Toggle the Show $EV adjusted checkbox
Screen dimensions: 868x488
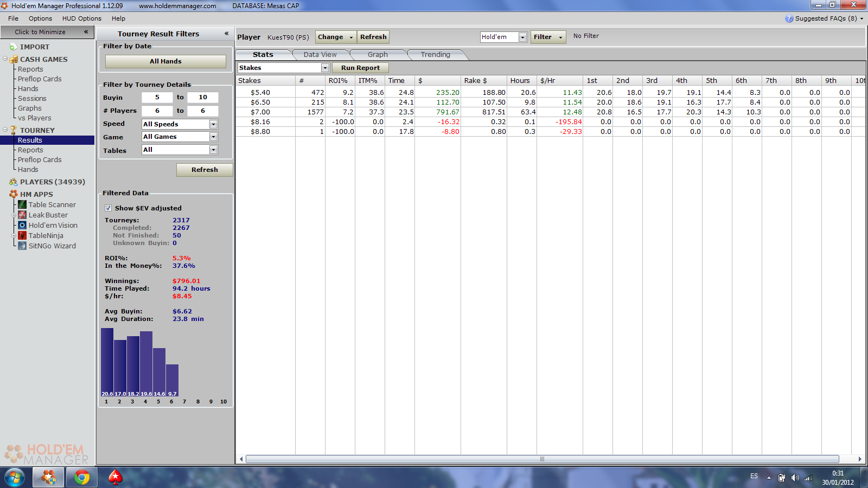pyautogui.click(x=108, y=208)
